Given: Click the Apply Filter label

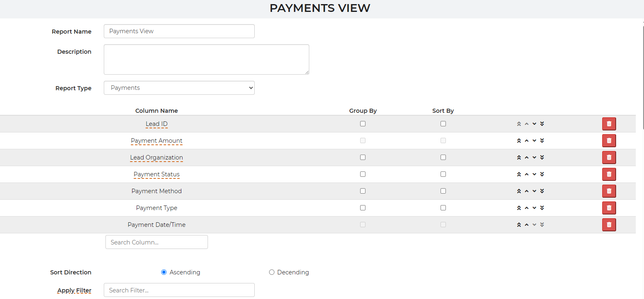Looking at the screenshot, I should tap(74, 290).
